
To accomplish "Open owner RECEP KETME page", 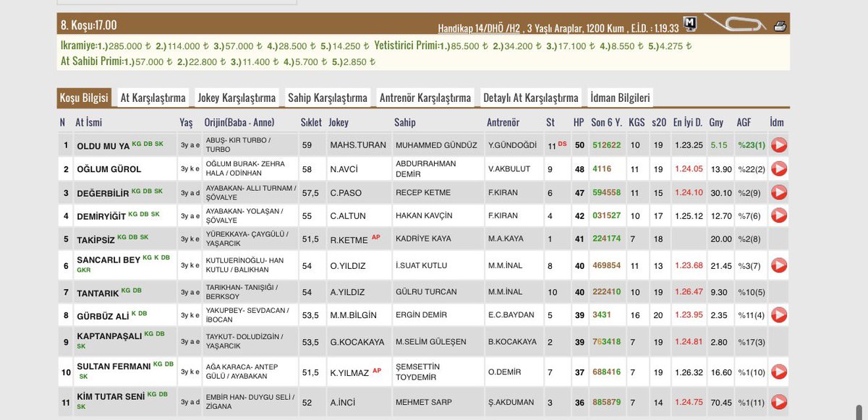I will pyautogui.click(x=423, y=193).
